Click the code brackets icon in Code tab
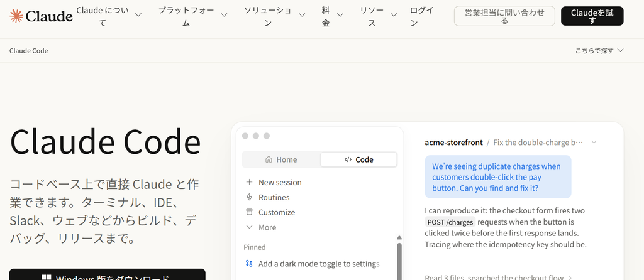The width and height of the screenshot is (644, 280). (348, 159)
